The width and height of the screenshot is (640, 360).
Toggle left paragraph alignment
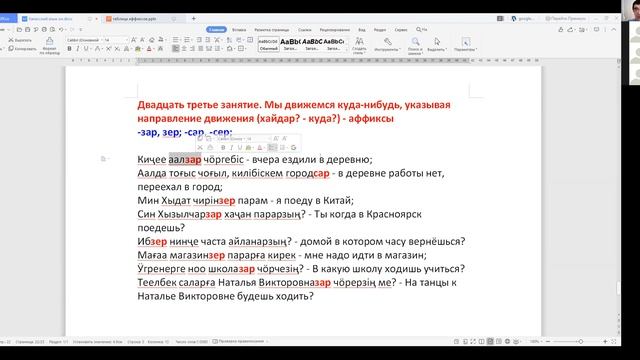[x=176, y=49]
